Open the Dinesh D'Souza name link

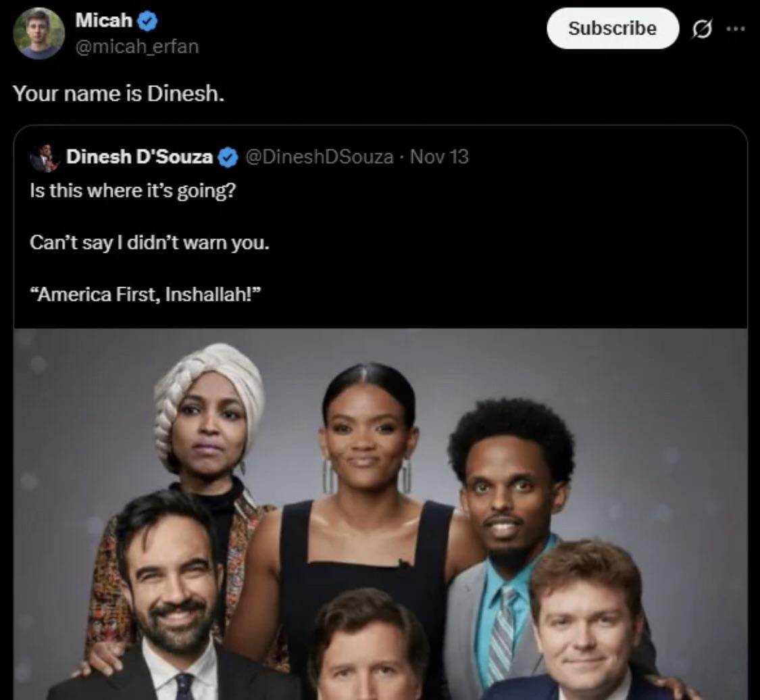point(140,157)
